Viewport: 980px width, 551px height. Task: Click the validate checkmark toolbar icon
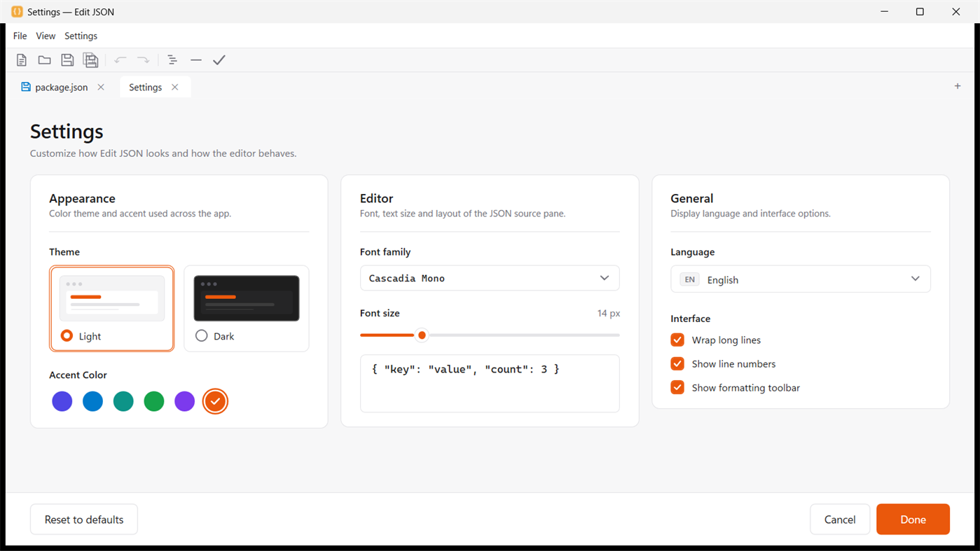click(x=219, y=60)
